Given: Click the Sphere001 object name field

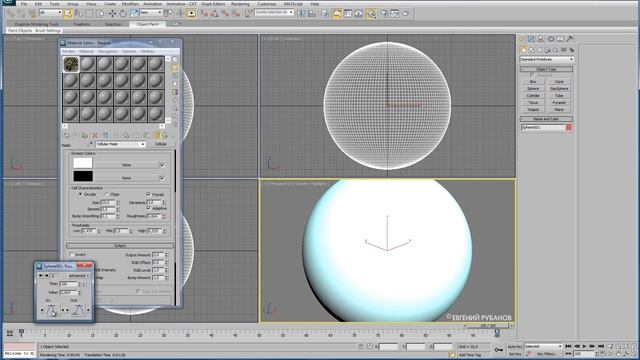Looking at the screenshot, I should coord(542,128).
